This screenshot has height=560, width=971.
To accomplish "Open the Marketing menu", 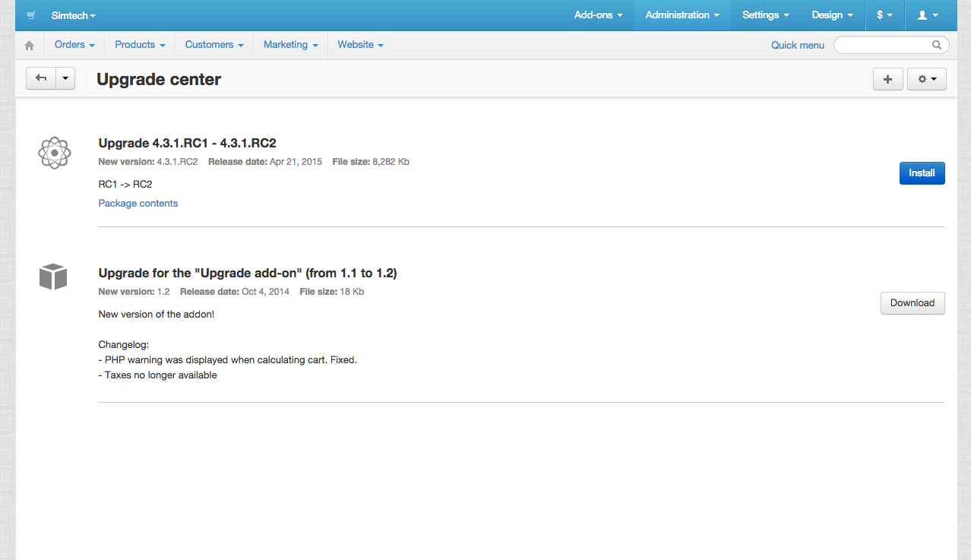I will coord(290,45).
